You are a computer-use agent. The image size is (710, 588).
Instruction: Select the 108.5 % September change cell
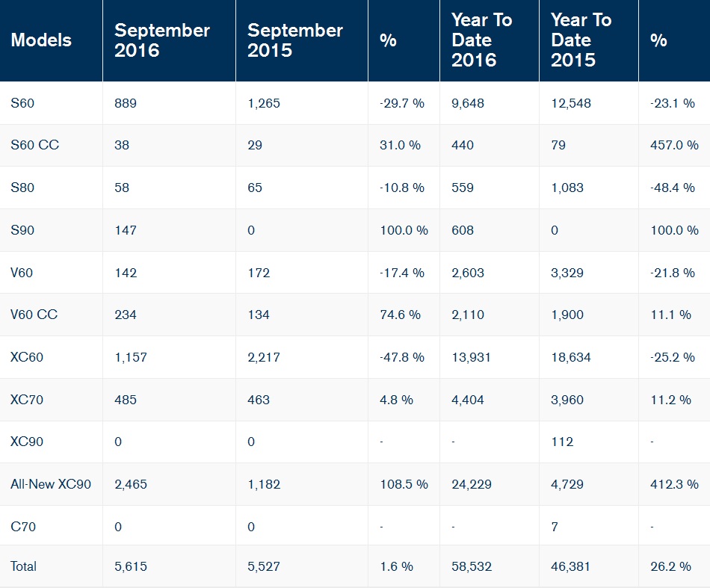coord(404,484)
